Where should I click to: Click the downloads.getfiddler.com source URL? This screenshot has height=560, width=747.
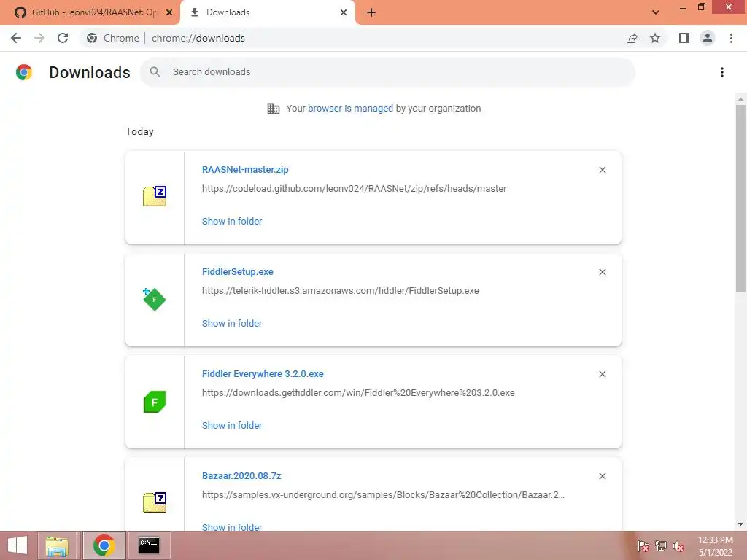[358, 393]
